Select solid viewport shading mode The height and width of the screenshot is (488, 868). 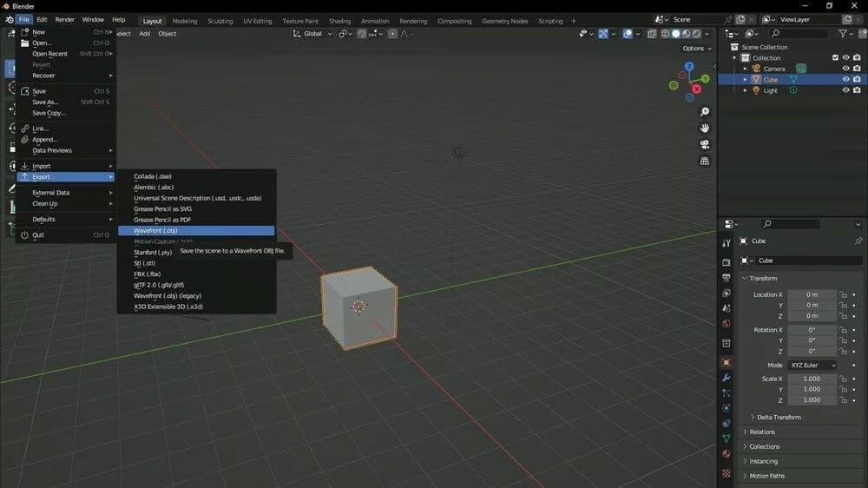click(676, 34)
